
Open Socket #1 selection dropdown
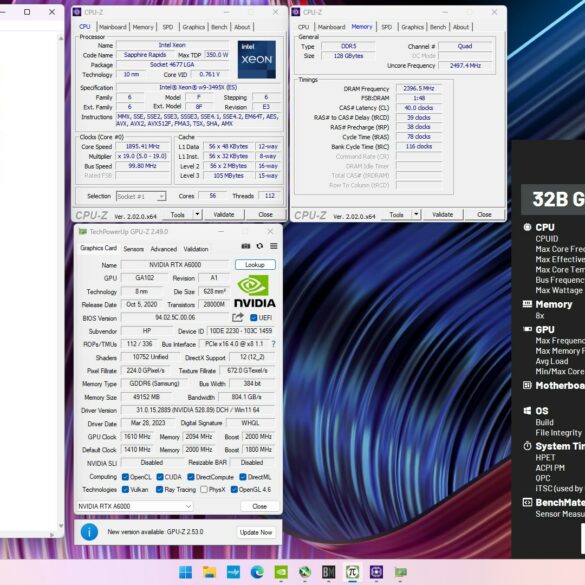click(x=141, y=196)
